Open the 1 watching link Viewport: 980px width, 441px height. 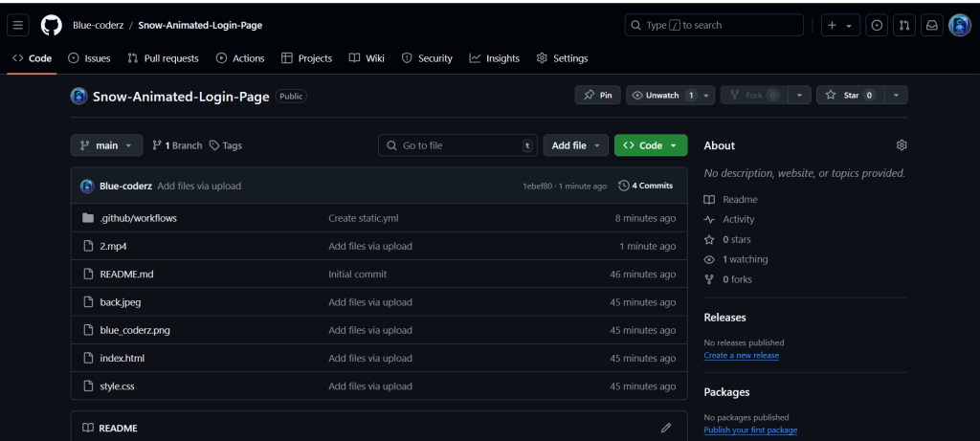[746, 259]
